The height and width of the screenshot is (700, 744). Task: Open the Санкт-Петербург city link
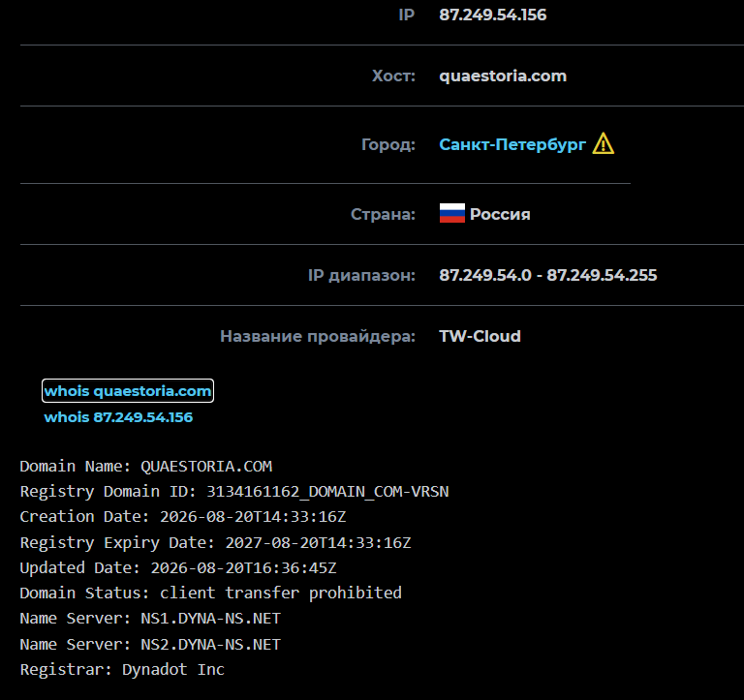(512, 144)
